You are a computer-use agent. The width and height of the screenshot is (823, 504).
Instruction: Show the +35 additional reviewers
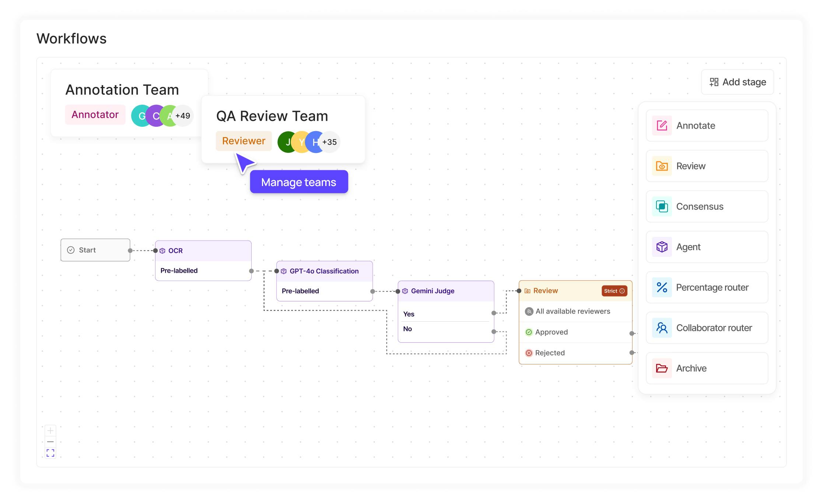coord(330,142)
